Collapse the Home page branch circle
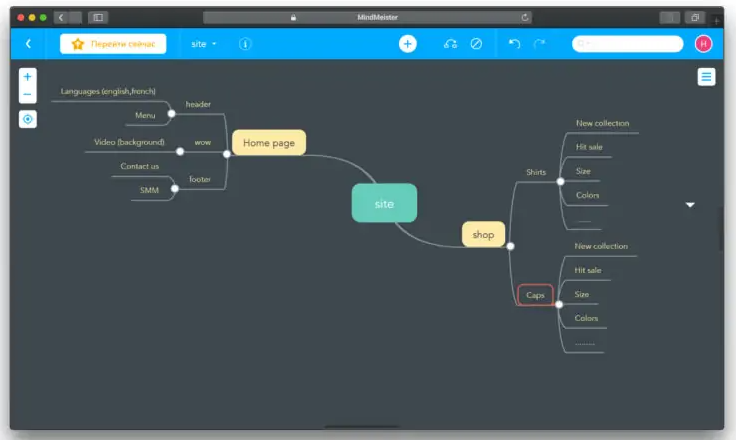Viewport: 736px width, 440px height. 227,154
